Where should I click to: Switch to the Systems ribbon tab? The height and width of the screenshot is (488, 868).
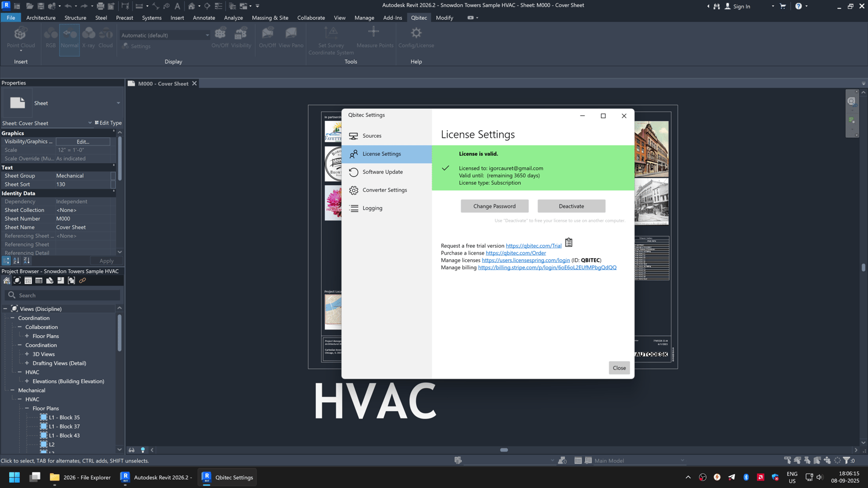tap(152, 18)
